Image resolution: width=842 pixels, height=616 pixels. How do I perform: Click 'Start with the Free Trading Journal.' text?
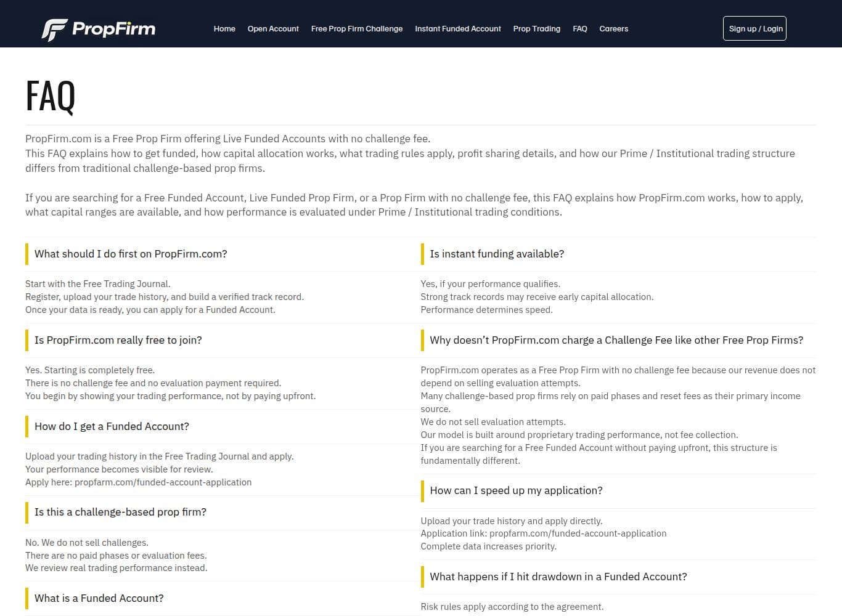pos(98,284)
